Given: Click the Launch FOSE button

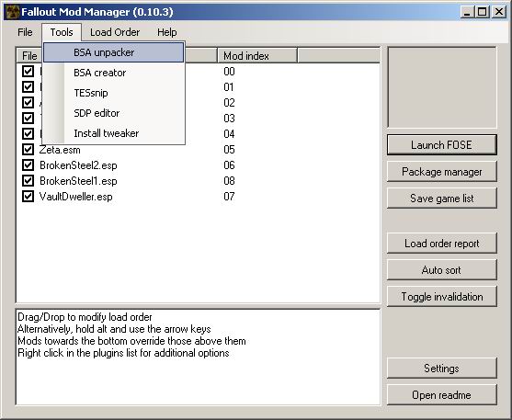Looking at the screenshot, I should point(442,144).
